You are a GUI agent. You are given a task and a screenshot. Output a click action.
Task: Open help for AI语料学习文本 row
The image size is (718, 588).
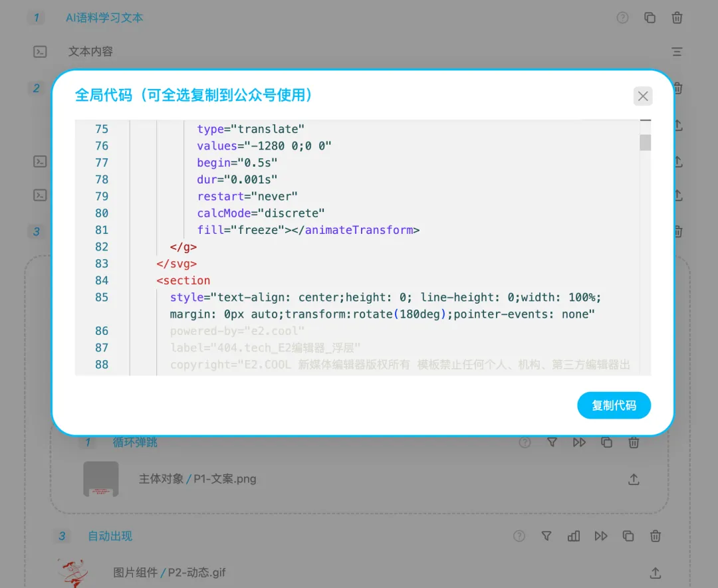[x=622, y=18]
